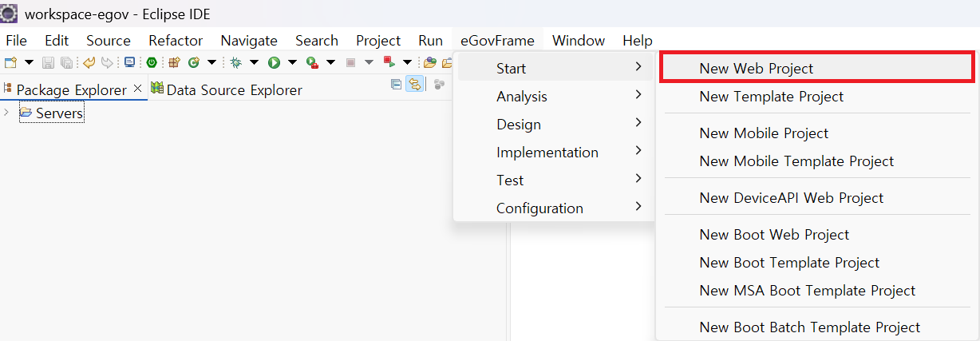Open the Window menu
Screen dimensions: 980x341
click(x=578, y=40)
